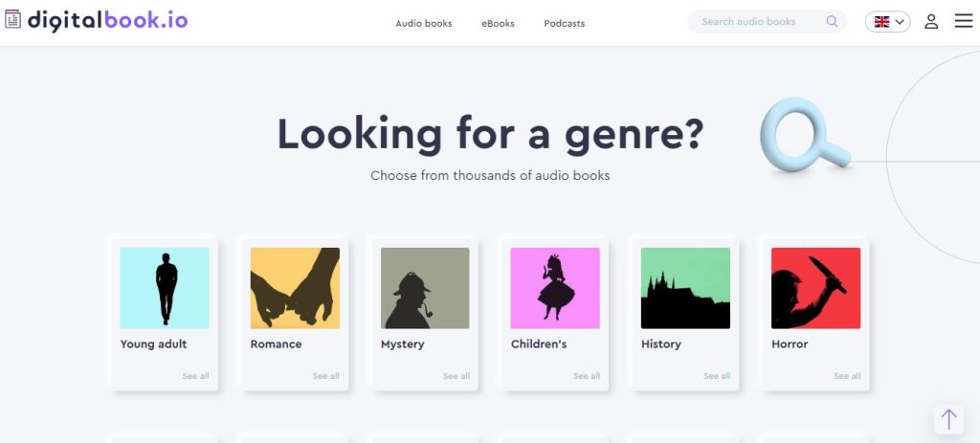Open the Children's genre thumbnail
980x443 pixels.
pyautogui.click(x=555, y=288)
